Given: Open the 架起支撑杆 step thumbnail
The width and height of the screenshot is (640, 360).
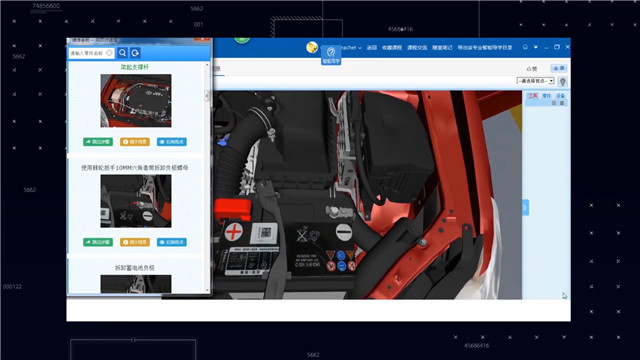Looking at the screenshot, I should pos(136,100).
